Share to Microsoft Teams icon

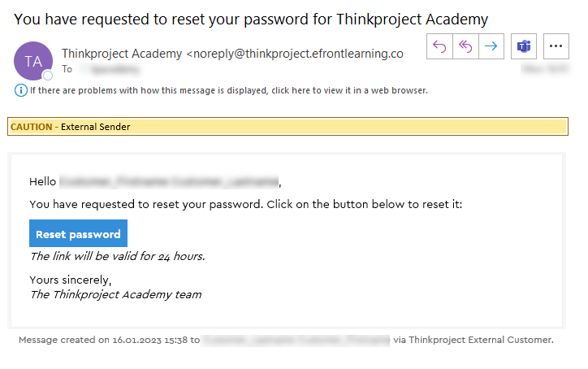tap(524, 46)
